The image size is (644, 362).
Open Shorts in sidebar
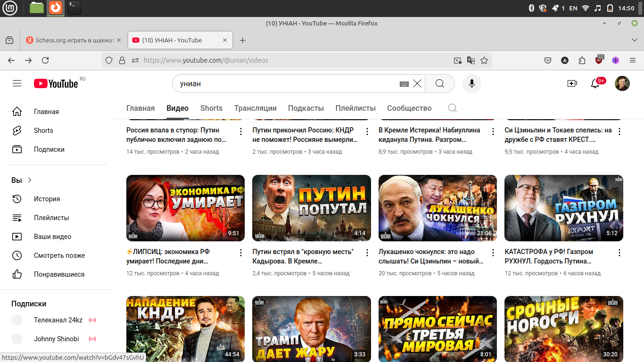[57, 131]
